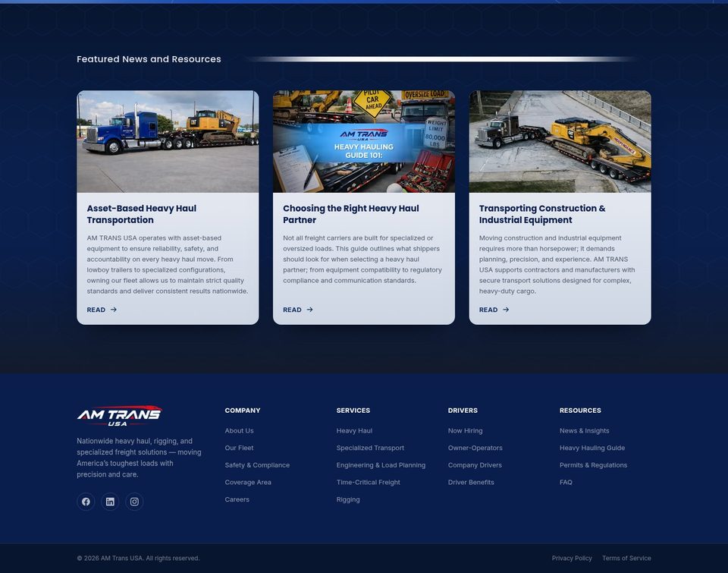Open aerial excavator transport thumbnail
Viewport: 728px width, 573px height.
click(560, 141)
